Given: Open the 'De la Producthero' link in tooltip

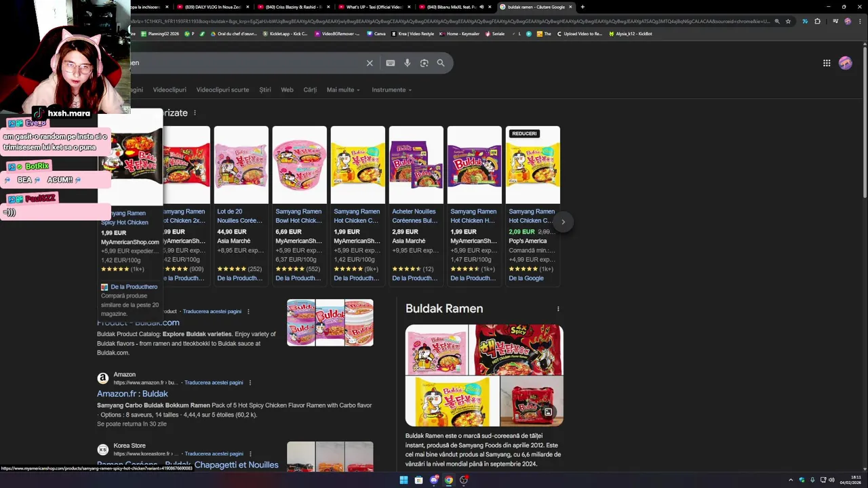Looking at the screenshot, I should point(134,287).
